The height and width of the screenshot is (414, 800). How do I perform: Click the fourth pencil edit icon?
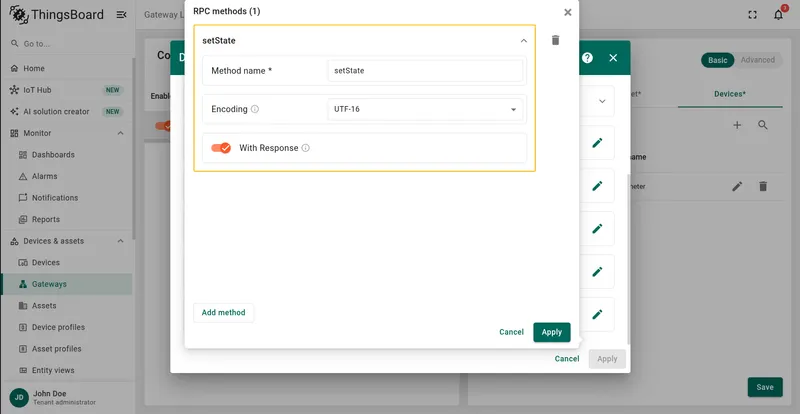[597, 272]
